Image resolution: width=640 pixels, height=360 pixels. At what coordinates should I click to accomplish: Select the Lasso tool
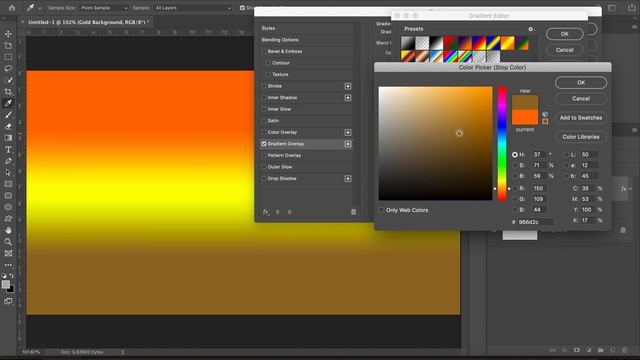coord(8,68)
